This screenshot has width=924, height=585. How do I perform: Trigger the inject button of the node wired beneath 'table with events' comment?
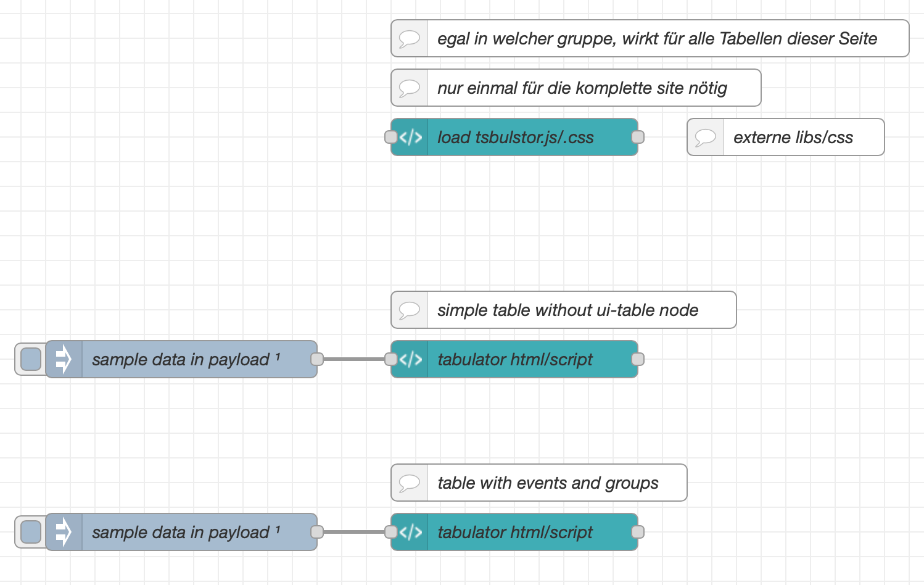click(31, 532)
